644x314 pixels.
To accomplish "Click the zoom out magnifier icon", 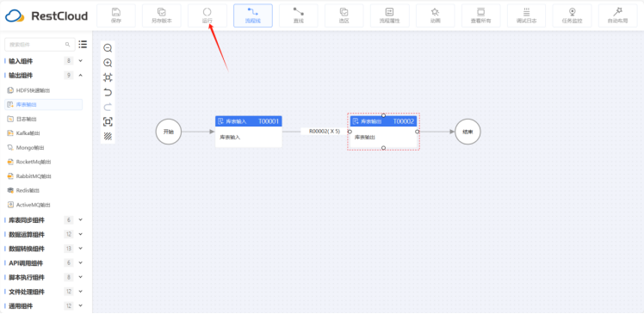I will [x=108, y=48].
